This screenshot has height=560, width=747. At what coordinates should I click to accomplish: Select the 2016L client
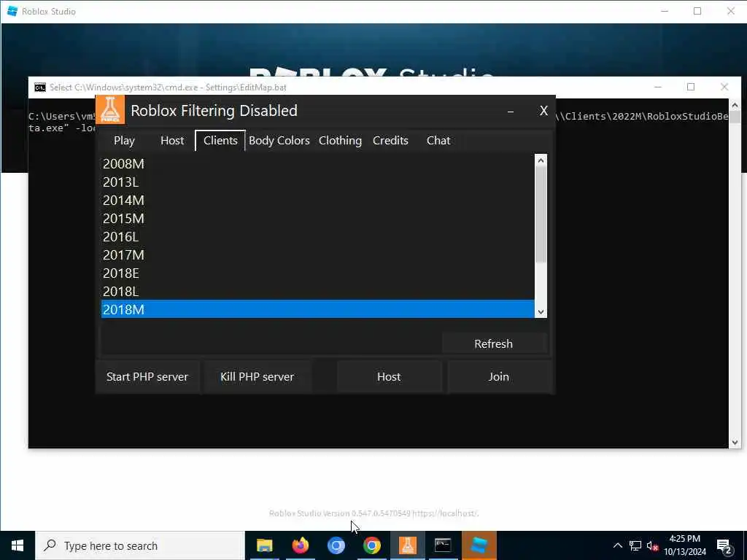tap(318, 237)
